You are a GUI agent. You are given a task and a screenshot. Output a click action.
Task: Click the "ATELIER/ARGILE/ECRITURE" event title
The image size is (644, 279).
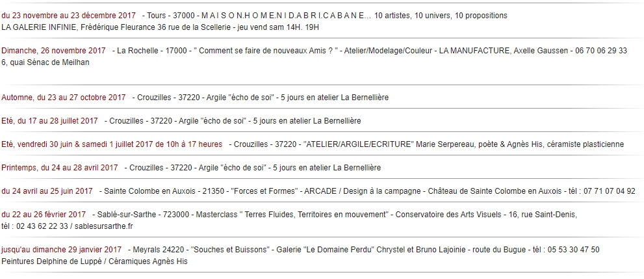[359, 144]
